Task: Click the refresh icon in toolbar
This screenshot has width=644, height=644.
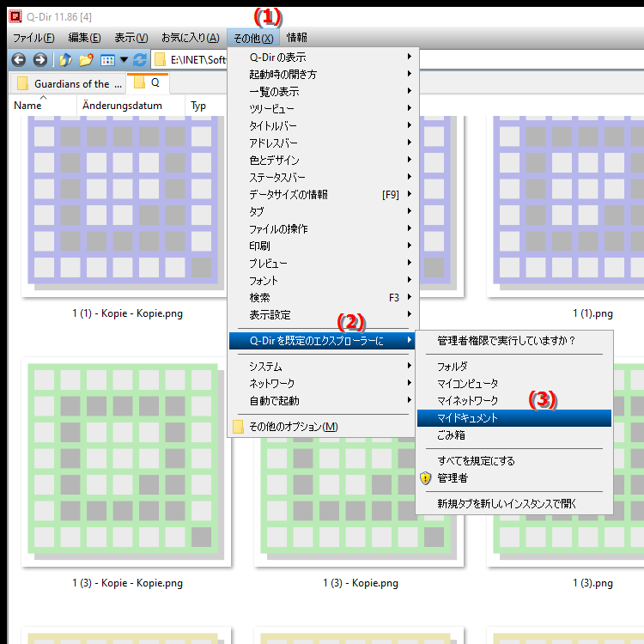Action: (140, 60)
